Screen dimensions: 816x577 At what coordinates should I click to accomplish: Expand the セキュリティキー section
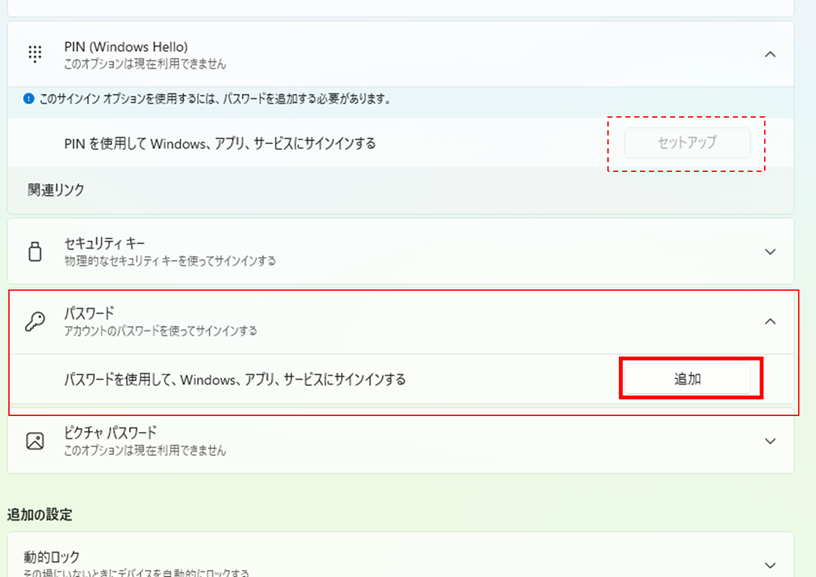770,251
